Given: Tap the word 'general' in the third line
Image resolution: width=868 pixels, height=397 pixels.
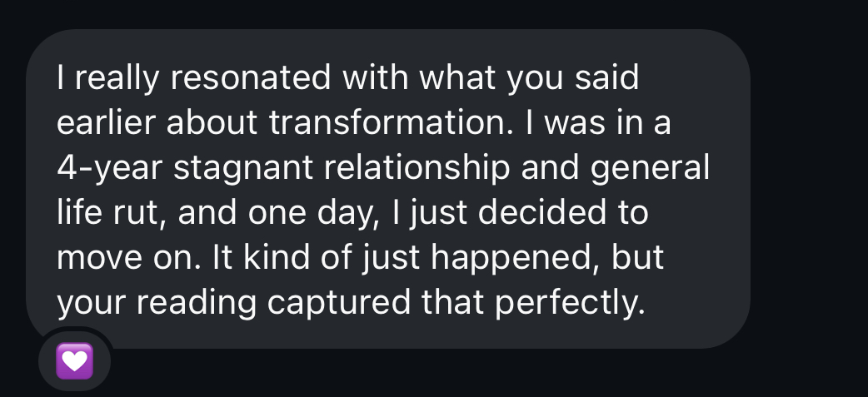Looking at the screenshot, I should pyautogui.click(x=650, y=169).
